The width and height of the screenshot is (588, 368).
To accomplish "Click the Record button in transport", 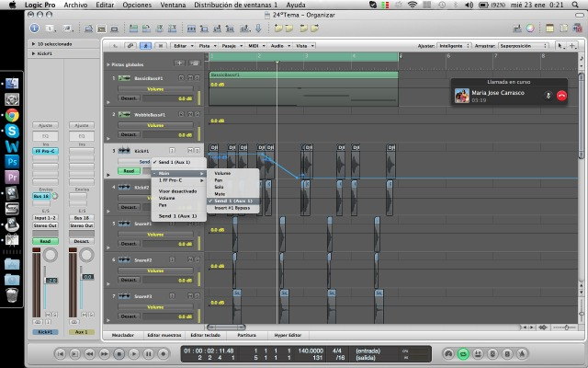I will 164,353.
